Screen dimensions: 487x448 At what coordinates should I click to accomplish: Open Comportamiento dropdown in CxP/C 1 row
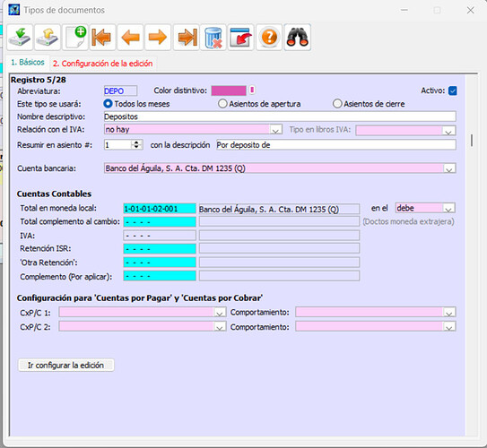[449, 312]
